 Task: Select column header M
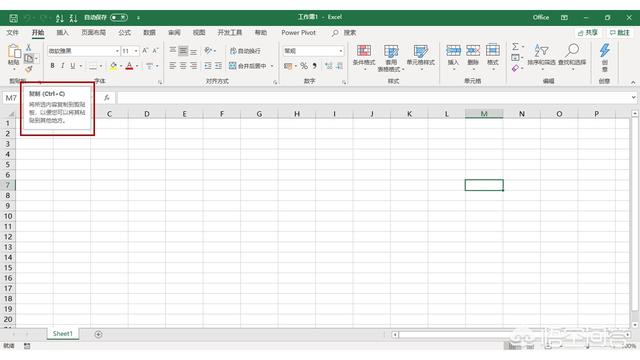484,114
